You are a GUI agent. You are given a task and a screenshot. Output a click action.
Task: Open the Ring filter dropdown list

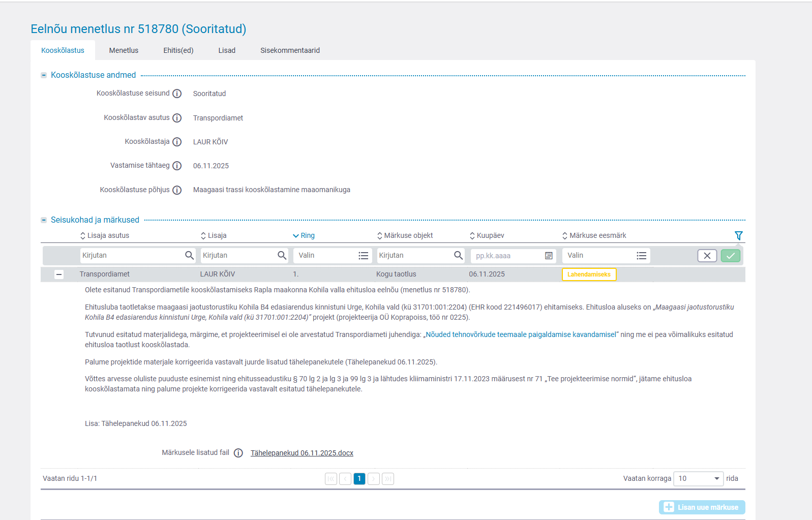click(363, 256)
